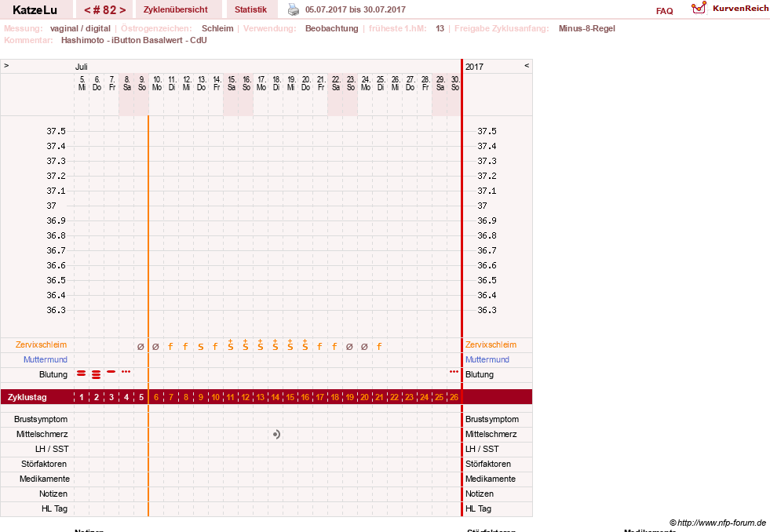Click the left 37.5 temperature axis label
Image resolution: width=770 pixels, height=532 pixels.
coord(56,131)
